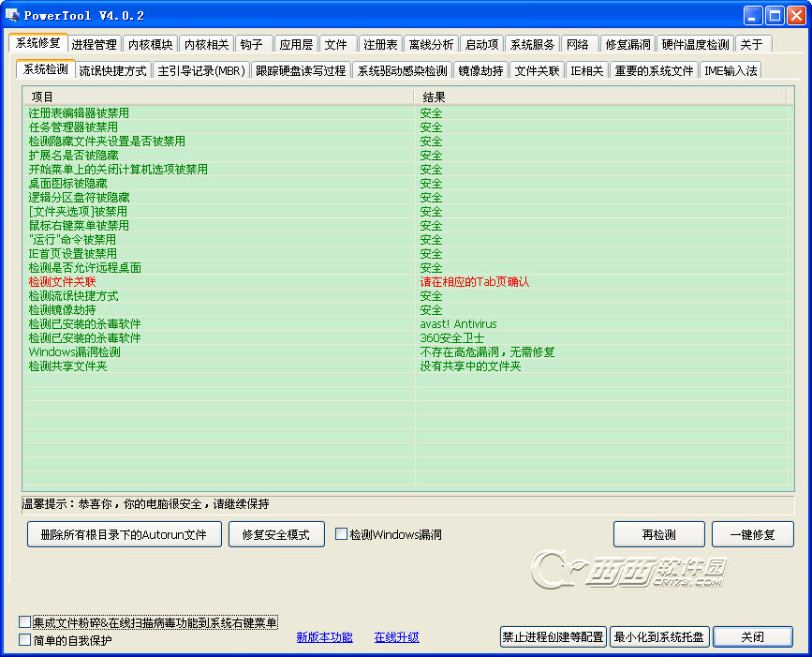Run 再检测 to rescan the system
812x657 pixels.
[x=658, y=534]
